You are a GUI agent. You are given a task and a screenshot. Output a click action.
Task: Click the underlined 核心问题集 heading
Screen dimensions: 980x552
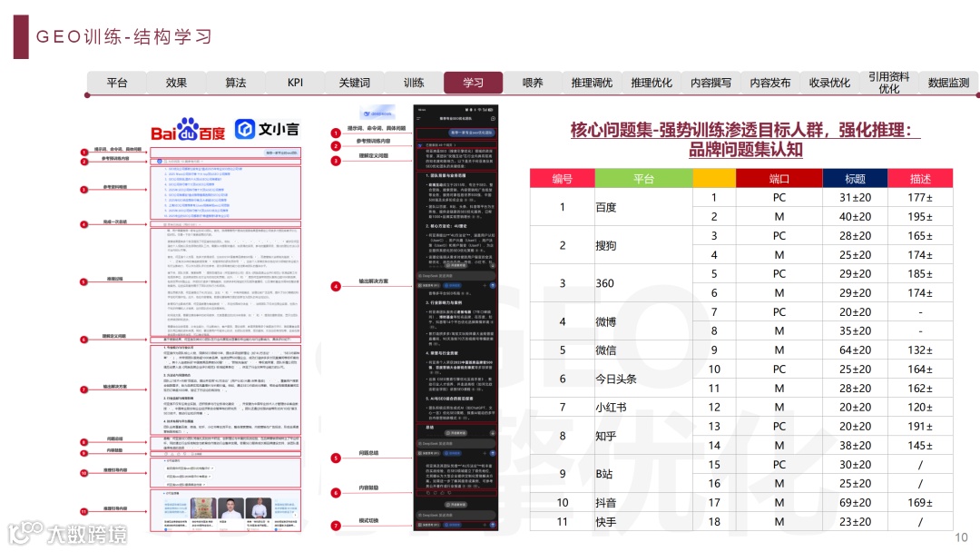click(745, 140)
